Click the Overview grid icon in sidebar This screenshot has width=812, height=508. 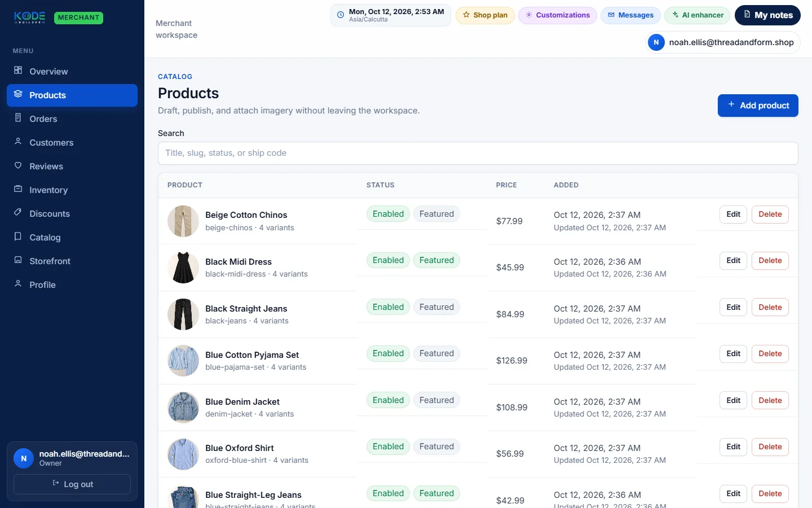[x=18, y=71]
